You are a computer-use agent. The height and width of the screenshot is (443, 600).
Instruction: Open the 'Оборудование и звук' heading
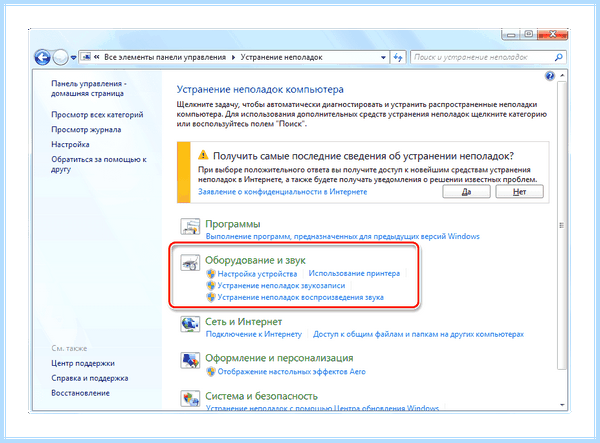[255, 260]
